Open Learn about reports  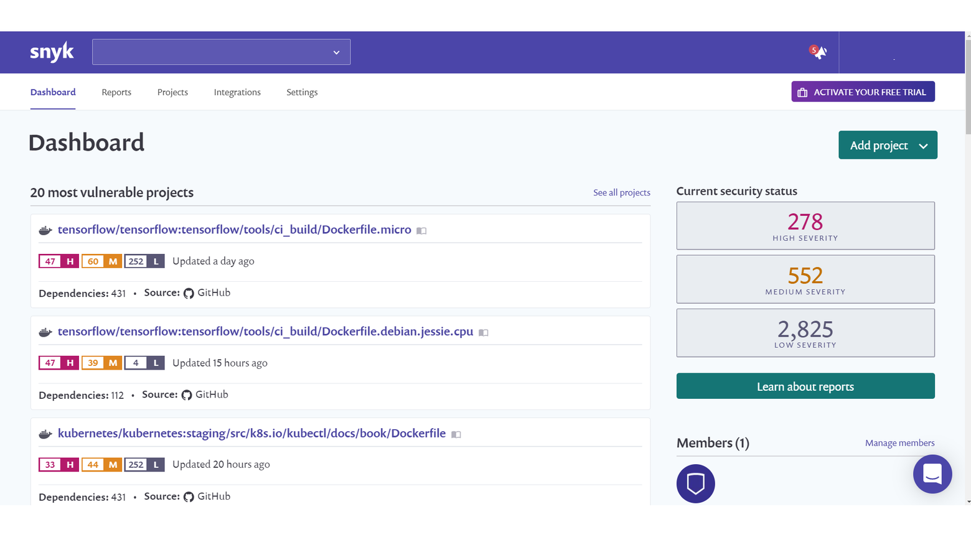805,386
